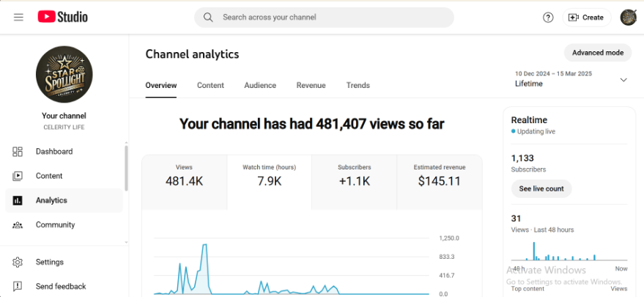The image size is (644, 297).
Task: Open the Trends tab
Action: (x=358, y=86)
